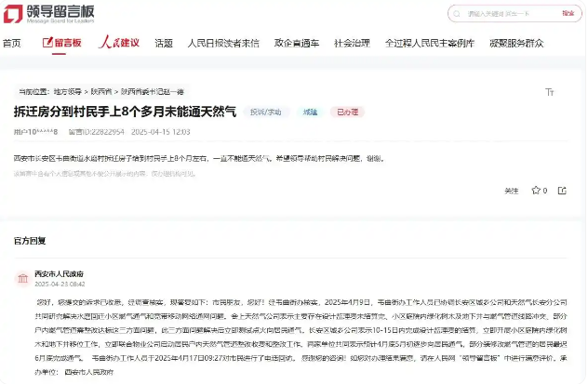Screen dimensions: 588x384
Task: Open 人民日报读者来信 menu item
Action: click(223, 44)
